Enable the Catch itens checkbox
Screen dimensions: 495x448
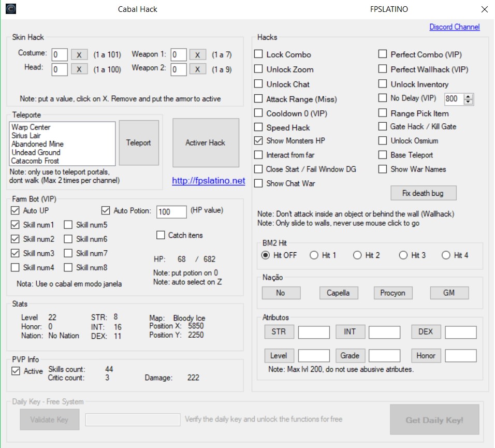click(161, 235)
